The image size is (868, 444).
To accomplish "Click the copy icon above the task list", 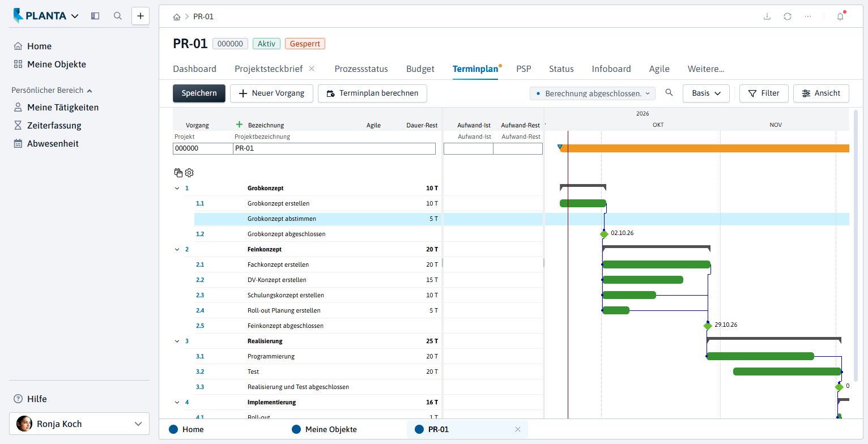I will pyautogui.click(x=178, y=173).
